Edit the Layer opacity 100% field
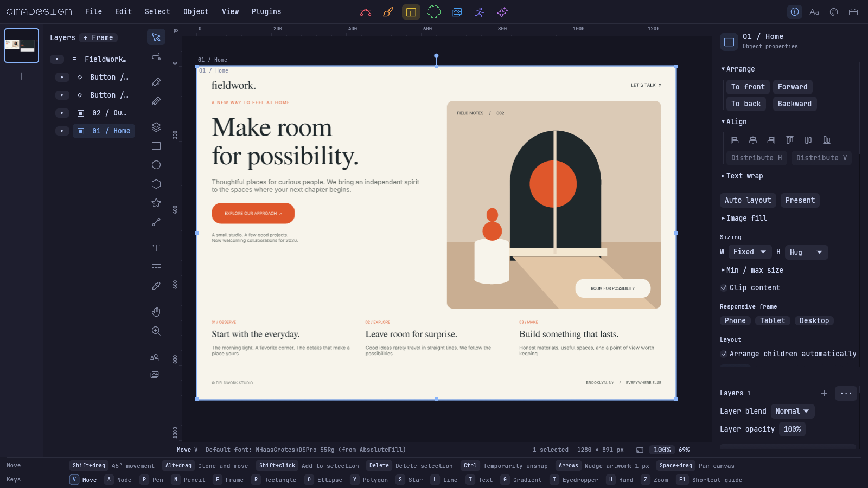This screenshot has height=488, width=868. tap(792, 429)
